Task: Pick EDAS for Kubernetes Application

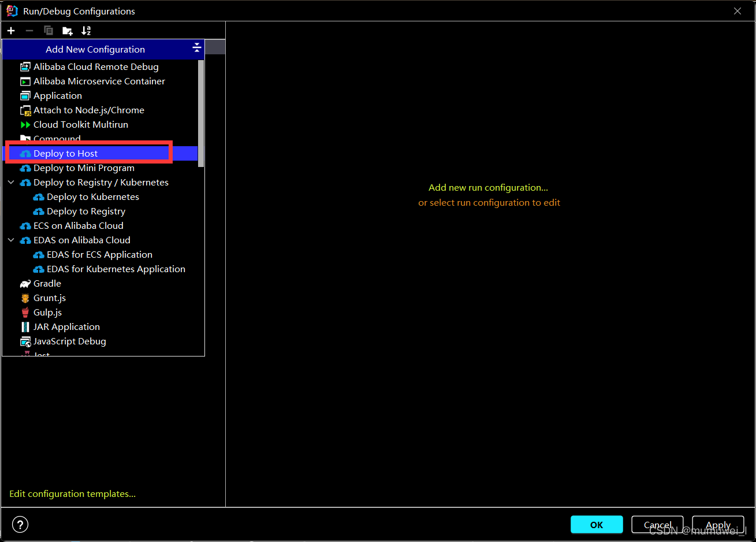Action: [116, 269]
